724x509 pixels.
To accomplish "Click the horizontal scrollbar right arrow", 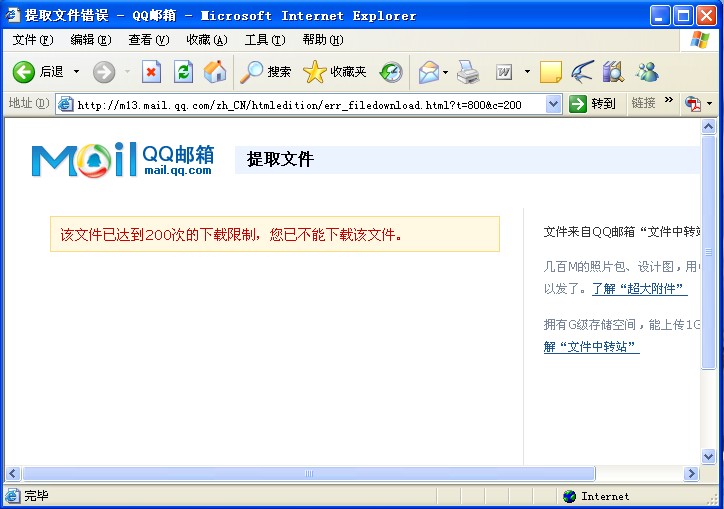I will click(x=691, y=474).
